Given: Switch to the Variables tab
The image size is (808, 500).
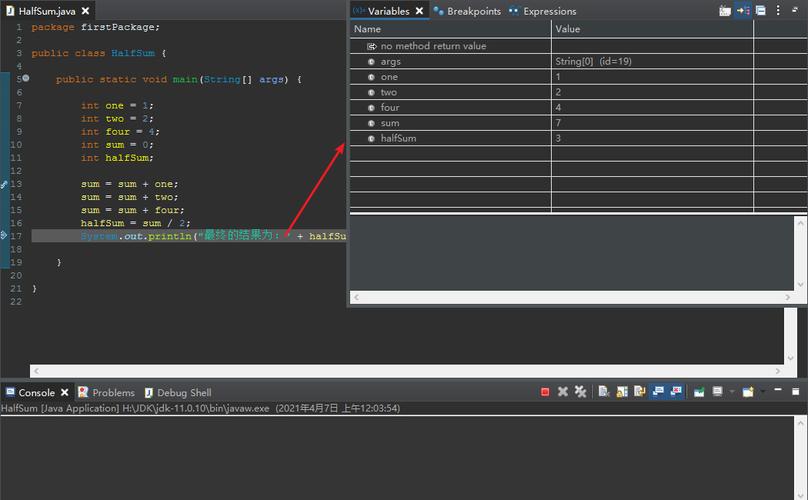Looking at the screenshot, I should (x=388, y=11).
